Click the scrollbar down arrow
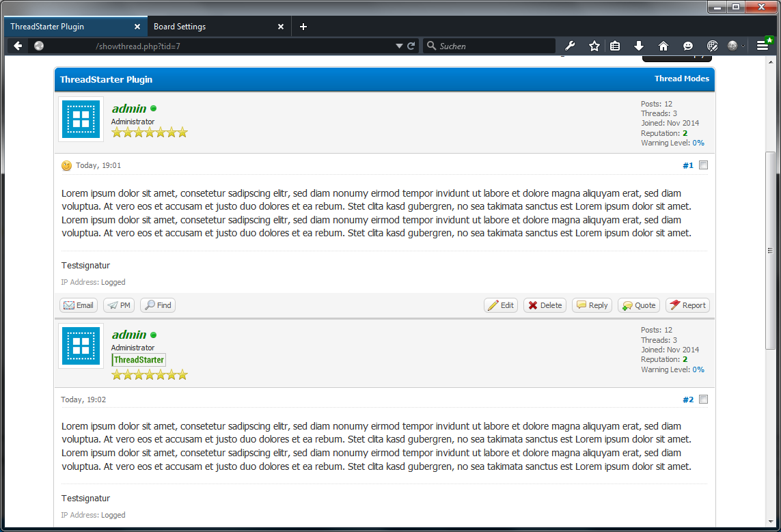 [771, 522]
